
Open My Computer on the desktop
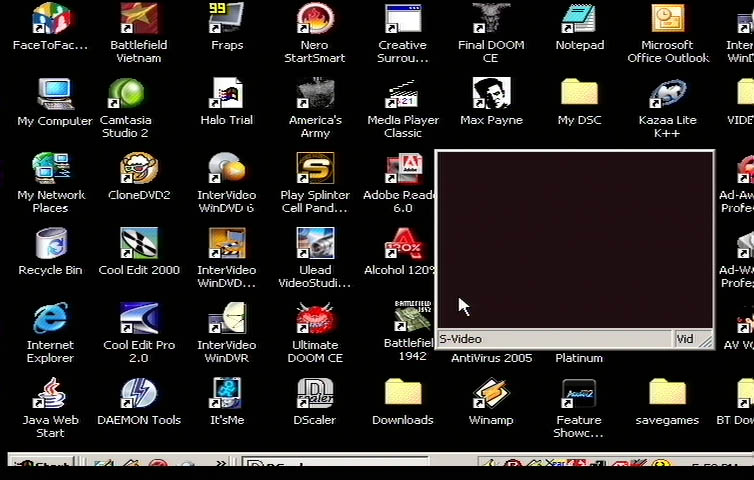pos(55,94)
